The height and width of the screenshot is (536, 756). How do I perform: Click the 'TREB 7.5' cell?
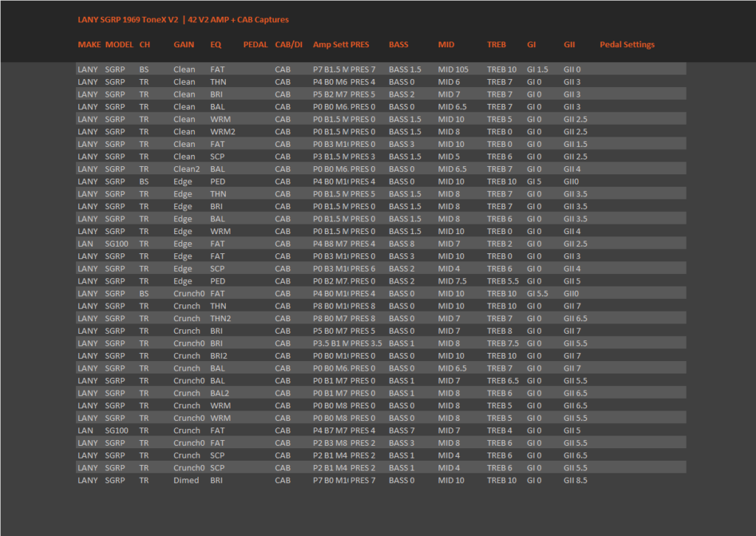pyautogui.click(x=502, y=343)
